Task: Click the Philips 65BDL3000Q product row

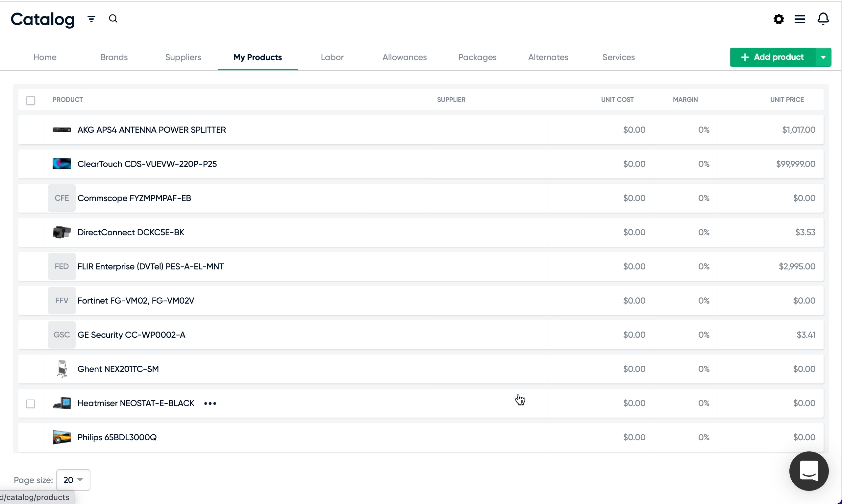Action: (x=420, y=437)
